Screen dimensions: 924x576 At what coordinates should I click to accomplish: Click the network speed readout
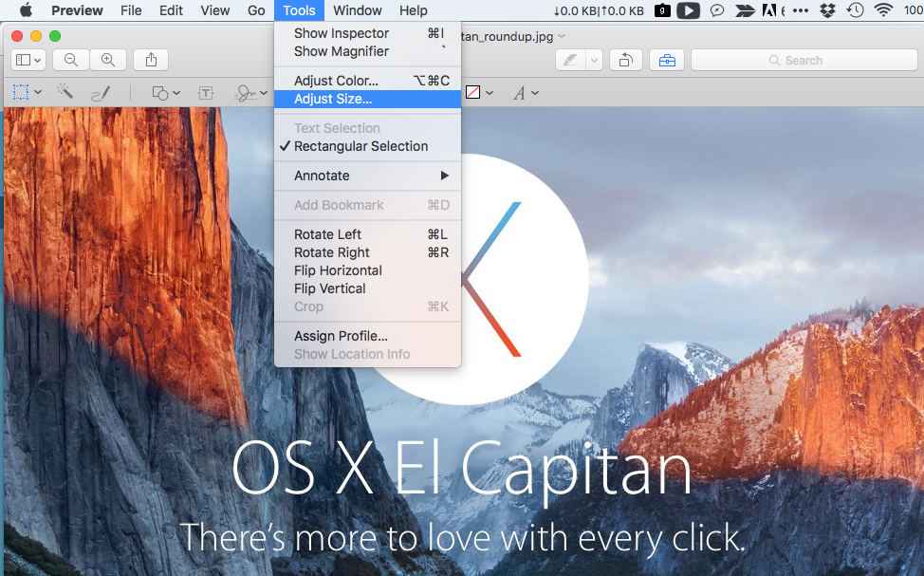tap(598, 10)
